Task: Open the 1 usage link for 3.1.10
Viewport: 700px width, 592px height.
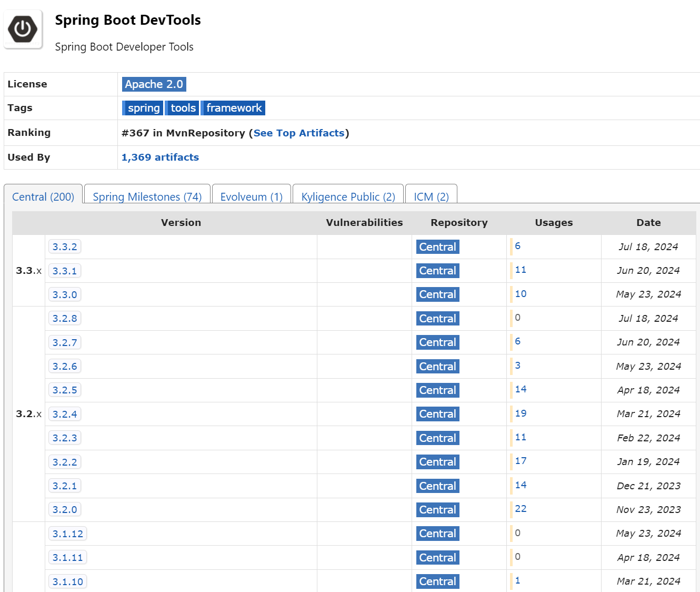Action: click(517, 580)
